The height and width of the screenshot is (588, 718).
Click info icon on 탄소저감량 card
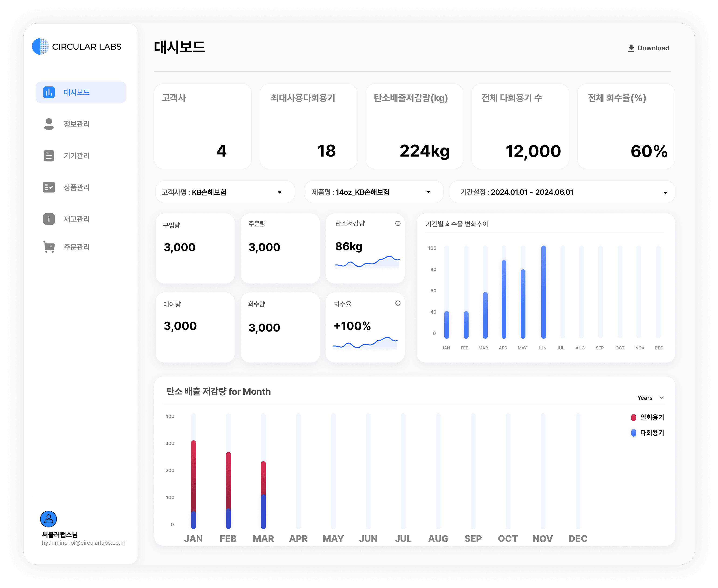(398, 224)
